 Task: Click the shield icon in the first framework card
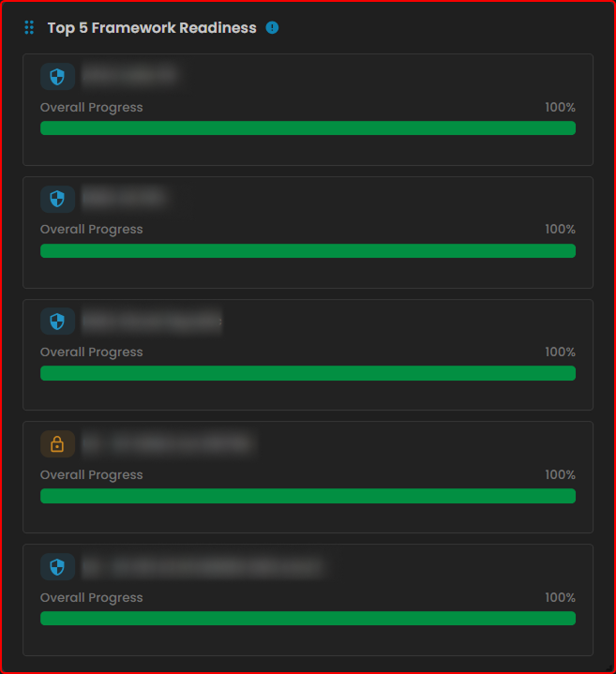(57, 76)
